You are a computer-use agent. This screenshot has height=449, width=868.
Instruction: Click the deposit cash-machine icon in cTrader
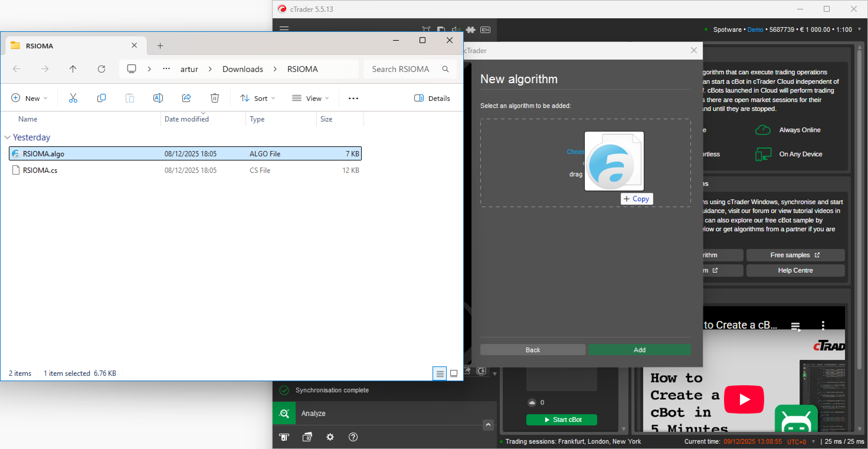(284, 437)
